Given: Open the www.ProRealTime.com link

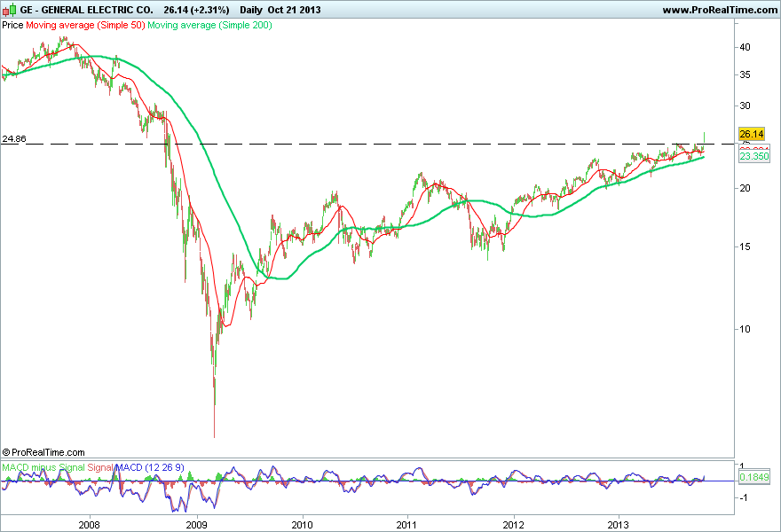Looking at the screenshot, I should [719, 10].
